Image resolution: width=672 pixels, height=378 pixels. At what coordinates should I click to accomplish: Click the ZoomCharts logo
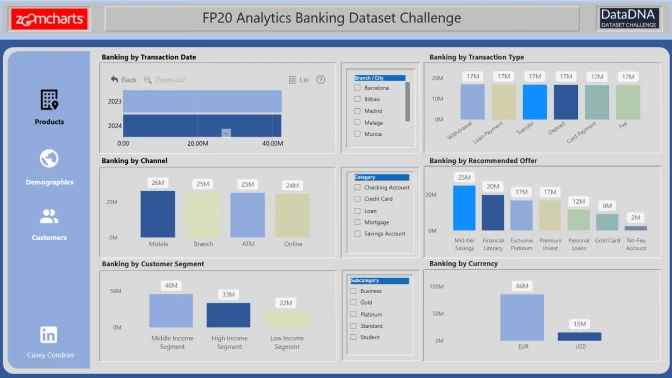coord(49,19)
